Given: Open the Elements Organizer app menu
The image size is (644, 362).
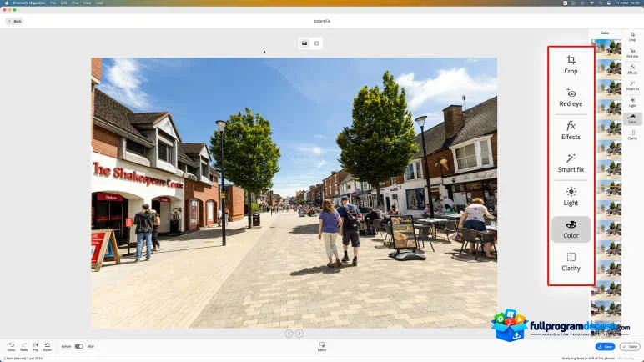Looking at the screenshot, I should [28, 3].
